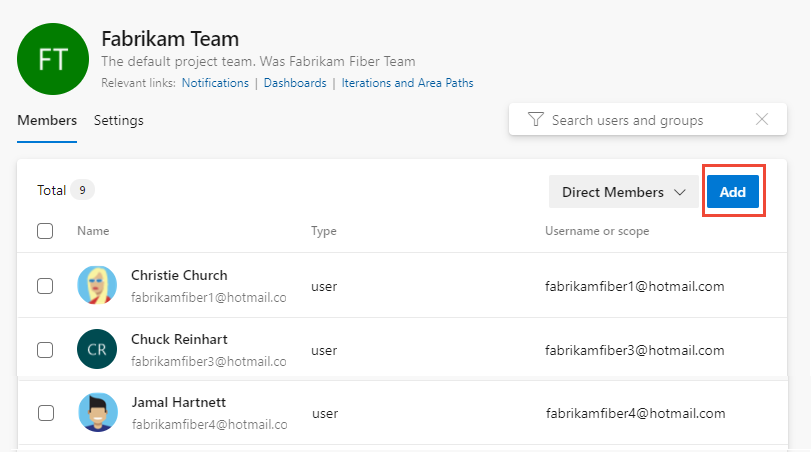
Task: Click the Username or scope column header
Action: [x=597, y=231]
